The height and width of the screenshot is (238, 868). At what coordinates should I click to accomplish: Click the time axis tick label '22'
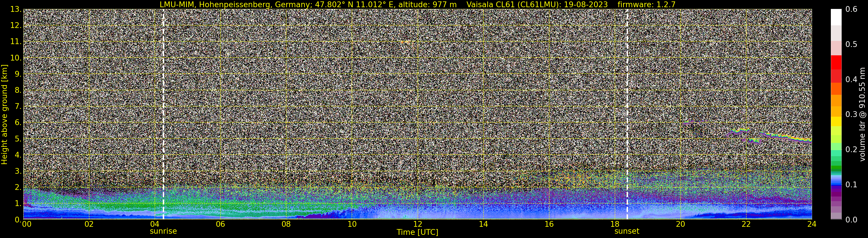pos(746,224)
